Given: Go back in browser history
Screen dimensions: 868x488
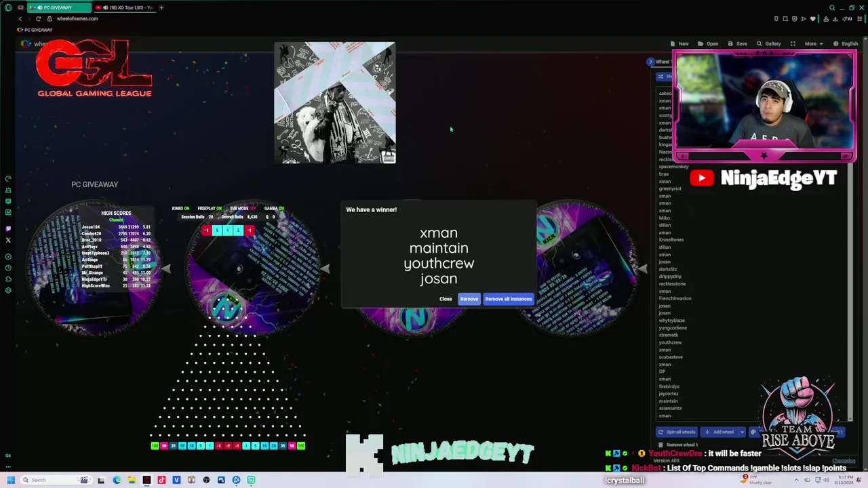Looking at the screenshot, I should coord(20,18).
